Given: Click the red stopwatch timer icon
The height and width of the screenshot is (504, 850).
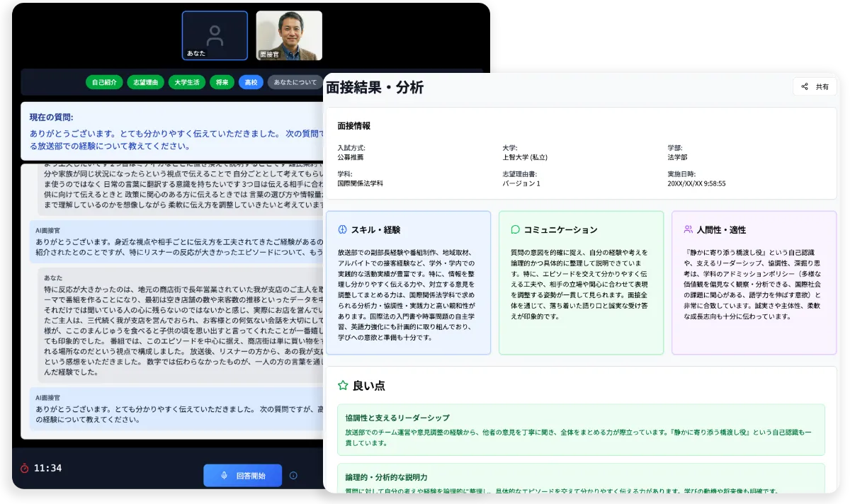Looking at the screenshot, I should click(24, 468).
